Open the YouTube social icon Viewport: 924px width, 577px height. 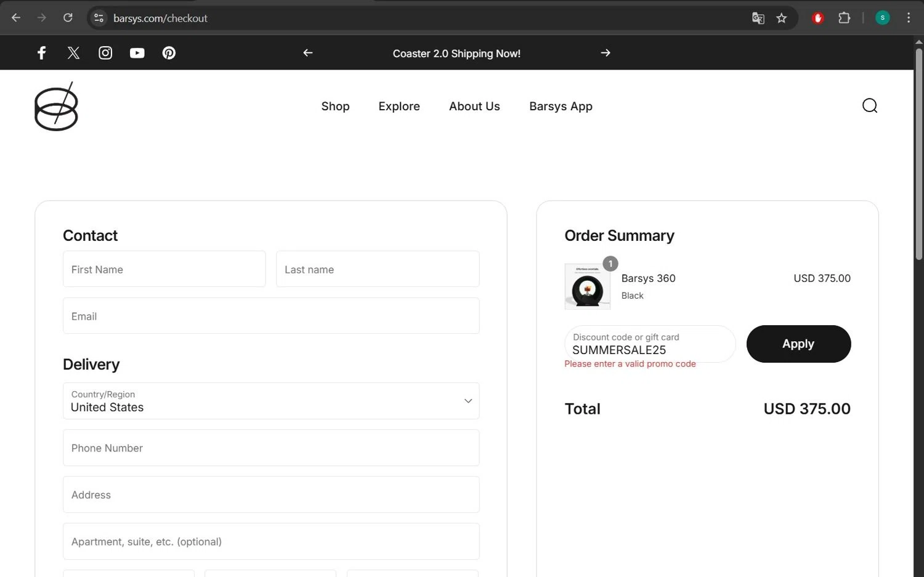point(137,53)
